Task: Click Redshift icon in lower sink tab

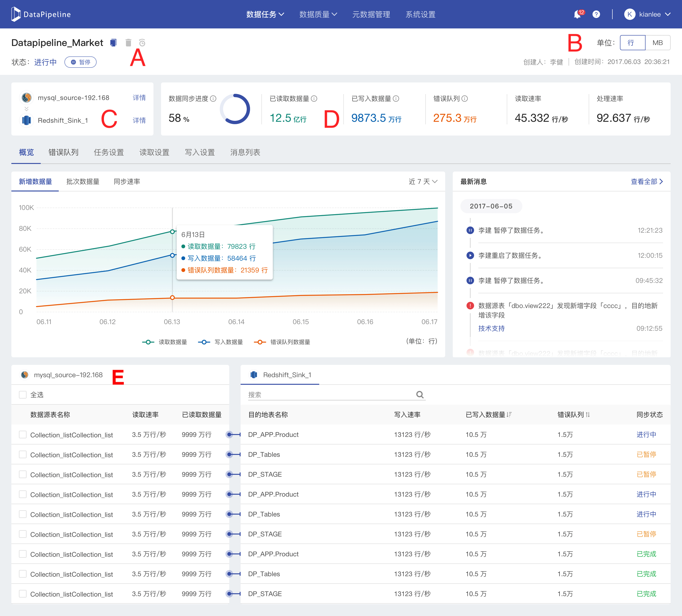Action: tap(254, 375)
